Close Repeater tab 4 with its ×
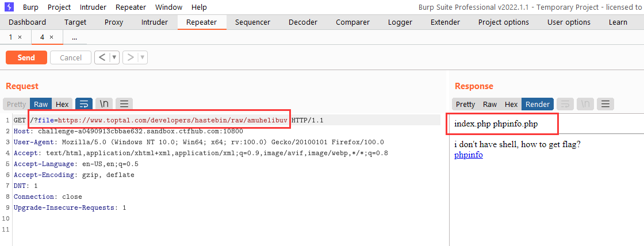Viewport: 644px width, 246px height. [x=51, y=37]
